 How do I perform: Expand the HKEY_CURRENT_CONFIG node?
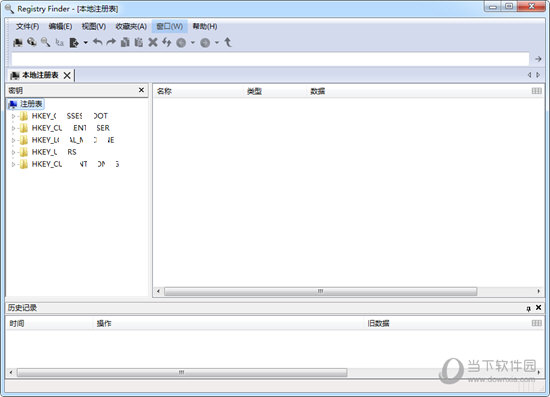tap(13, 164)
